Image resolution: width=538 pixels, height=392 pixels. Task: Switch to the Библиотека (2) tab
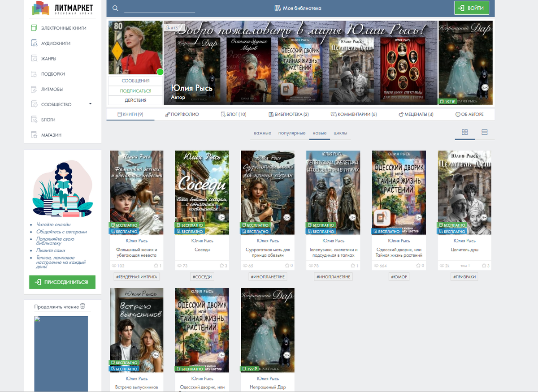click(289, 114)
